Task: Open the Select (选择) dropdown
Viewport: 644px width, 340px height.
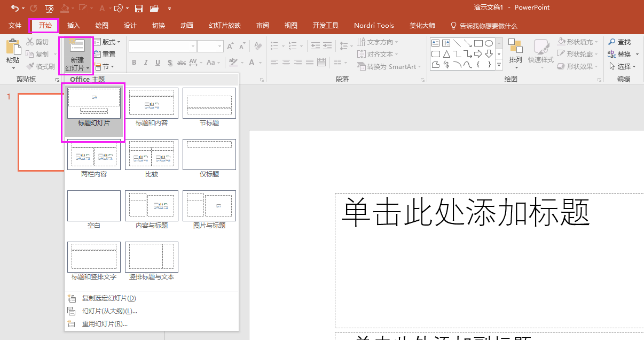Action: [622, 67]
